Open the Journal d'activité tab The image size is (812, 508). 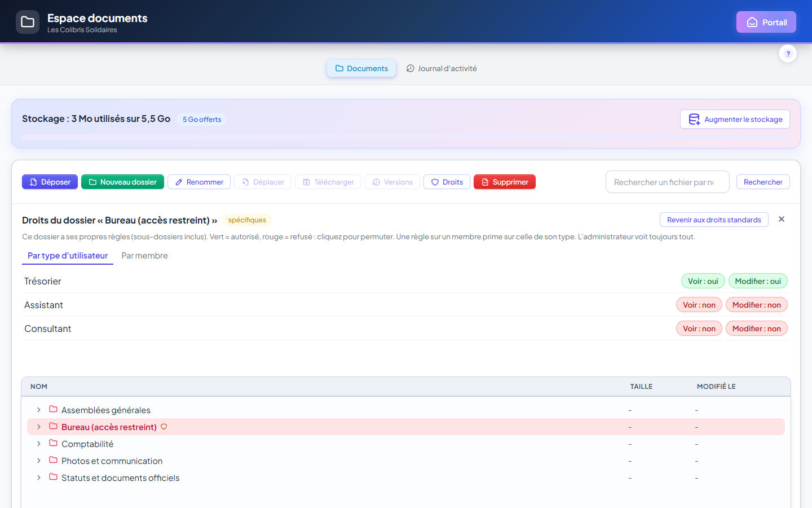(x=442, y=68)
